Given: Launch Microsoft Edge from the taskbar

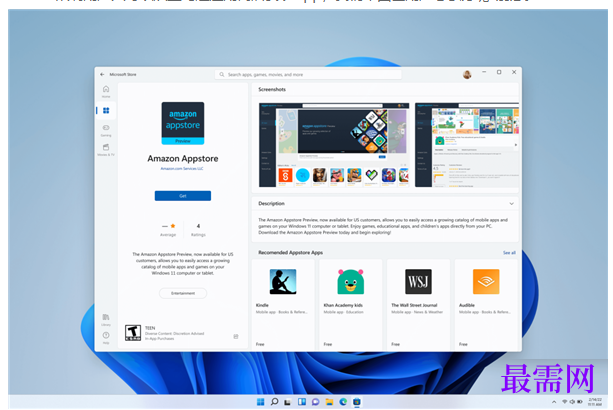Looking at the screenshot, I should point(343,402).
